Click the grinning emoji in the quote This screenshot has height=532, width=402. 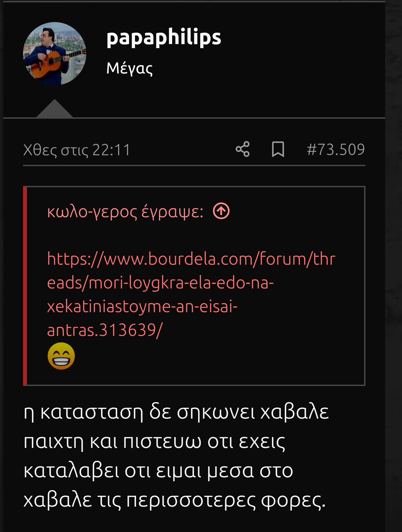point(61,356)
